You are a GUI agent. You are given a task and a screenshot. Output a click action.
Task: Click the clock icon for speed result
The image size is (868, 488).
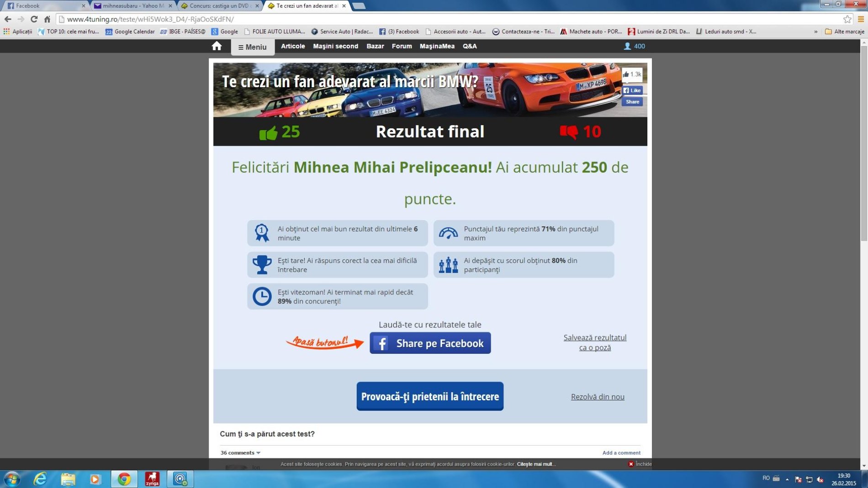[262, 296]
